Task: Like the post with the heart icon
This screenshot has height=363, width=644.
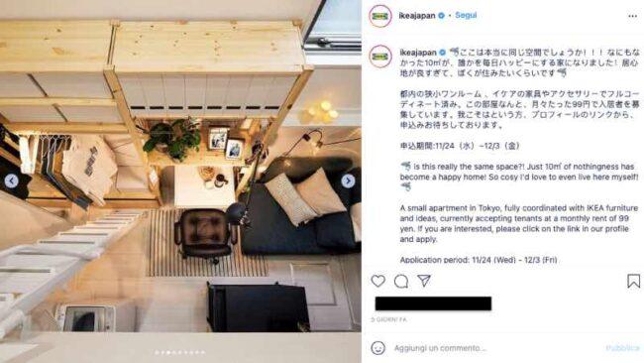Action: 377,281
